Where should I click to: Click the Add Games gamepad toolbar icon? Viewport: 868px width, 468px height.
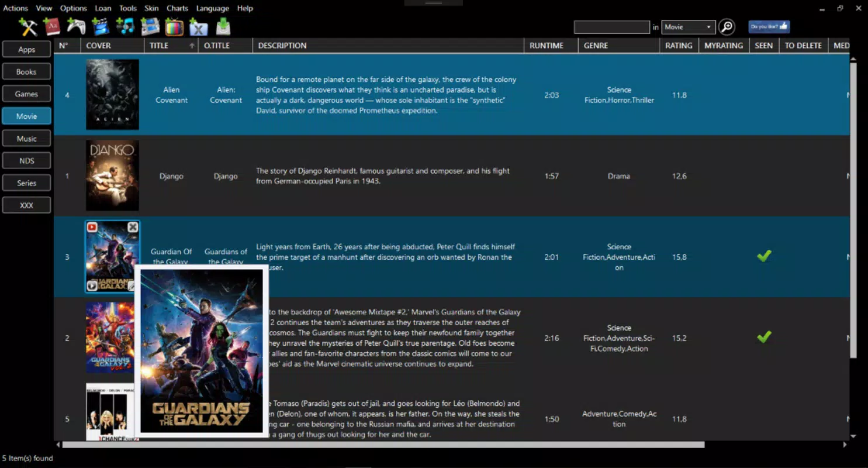tap(76, 27)
